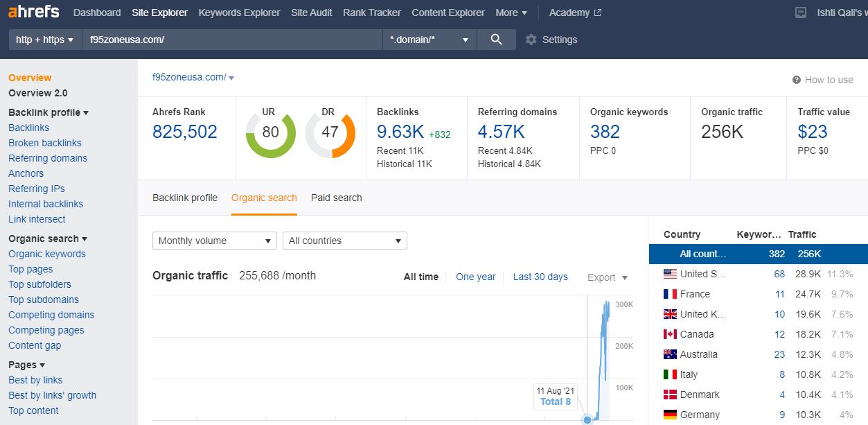The height and width of the screenshot is (425, 868).
Task: Switch to the Backlink profile tab
Action: (185, 198)
